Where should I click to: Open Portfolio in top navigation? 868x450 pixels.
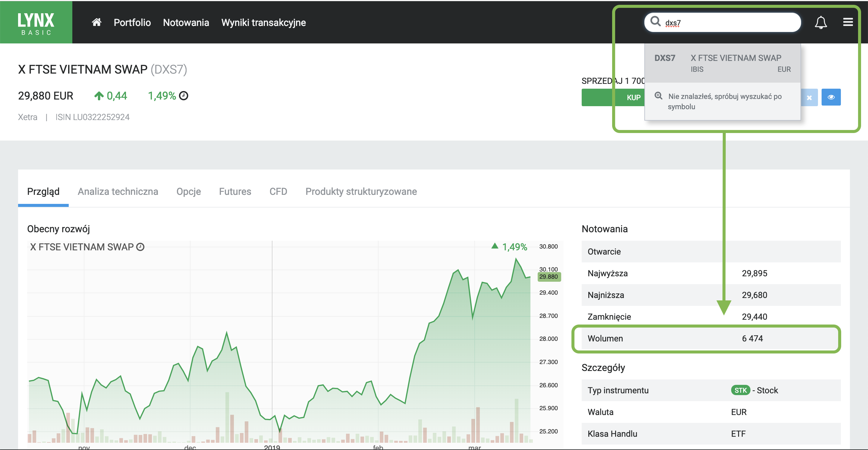(x=132, y=23)
